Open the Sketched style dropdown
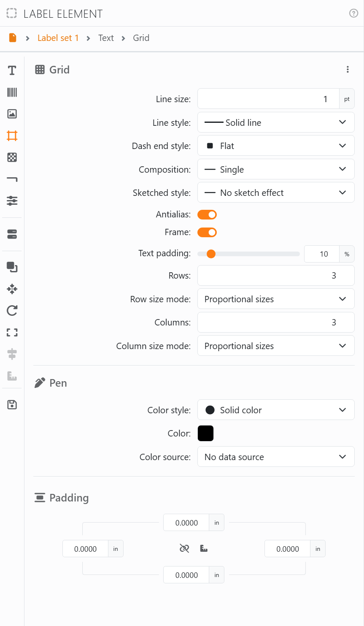This screenshot has height=626, width=364. pyautogui.click(x=276, y=192)
